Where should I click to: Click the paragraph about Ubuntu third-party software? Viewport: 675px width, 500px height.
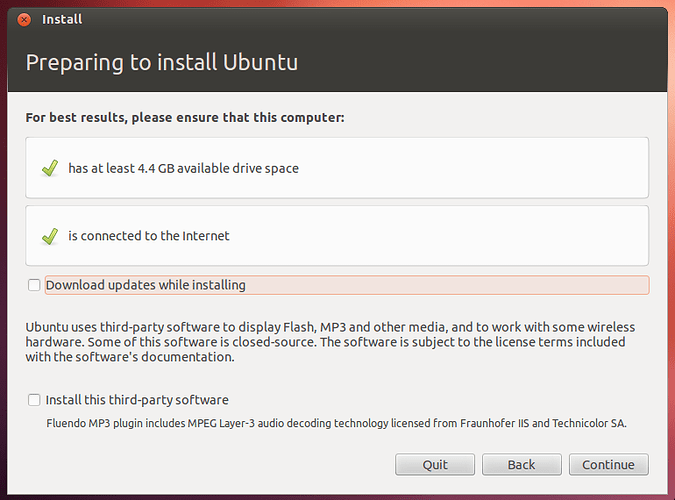[x=330, y=342]
